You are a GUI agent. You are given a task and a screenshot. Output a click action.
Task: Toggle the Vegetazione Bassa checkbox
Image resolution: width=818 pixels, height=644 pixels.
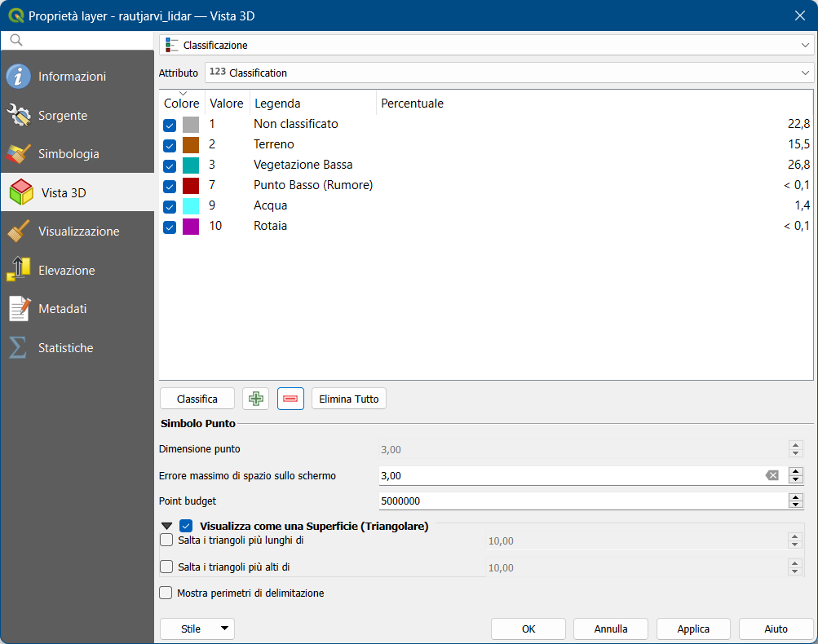[170, 165]
